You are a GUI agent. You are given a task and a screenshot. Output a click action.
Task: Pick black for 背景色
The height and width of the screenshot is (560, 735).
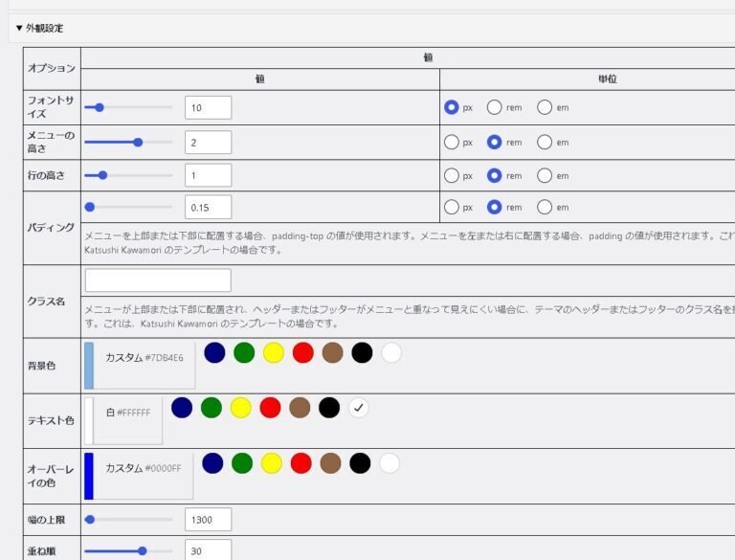pos(363,352)
